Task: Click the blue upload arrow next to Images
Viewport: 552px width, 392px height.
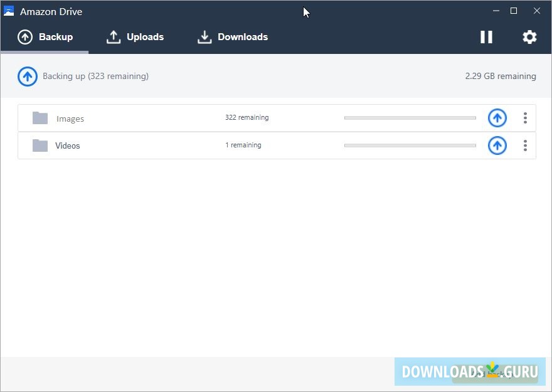Action: click(x=497, y=118)
